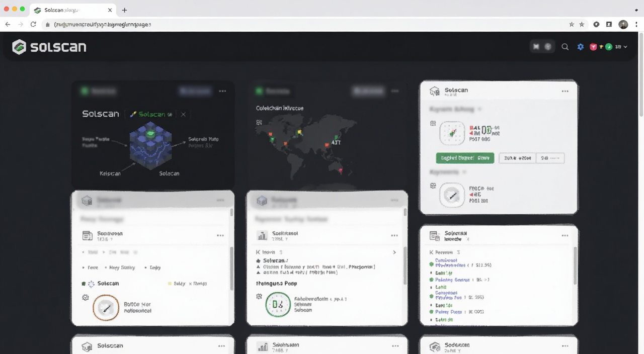
Task: Click the browser forward arrow
Action: click(x=21, y=24)
